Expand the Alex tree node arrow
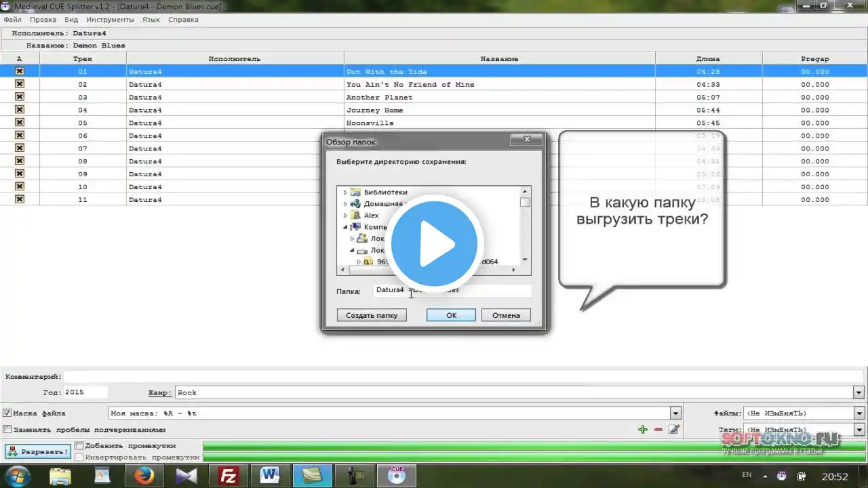868x488 pixels. [x=345, y=216]
